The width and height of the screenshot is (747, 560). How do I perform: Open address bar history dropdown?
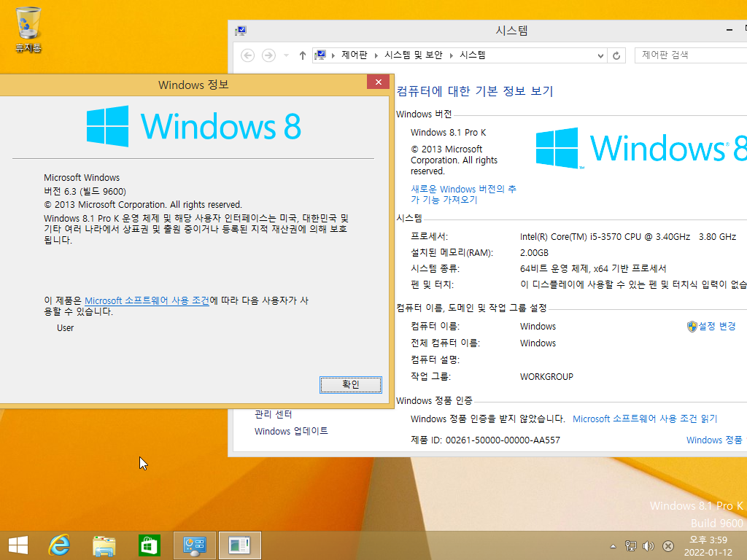(600, 55)
